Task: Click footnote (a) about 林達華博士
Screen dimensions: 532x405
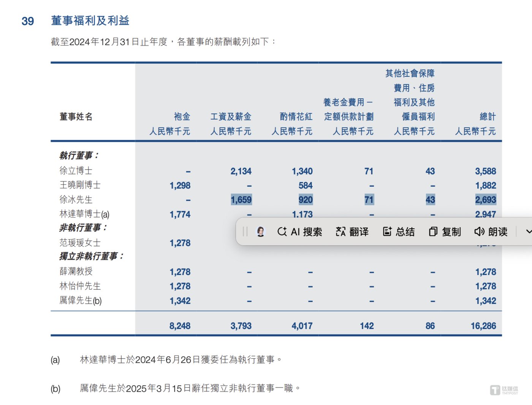Action: [x=180, y=360]
